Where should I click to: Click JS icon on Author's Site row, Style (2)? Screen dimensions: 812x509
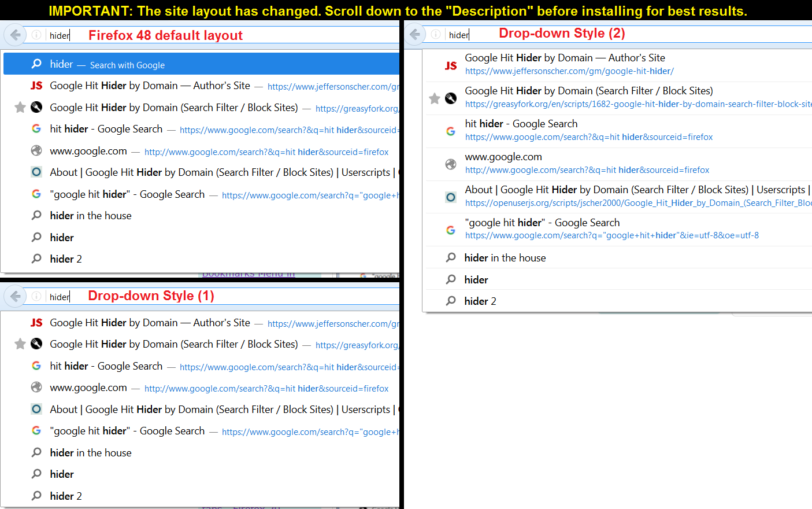click(x=451, y=66)
